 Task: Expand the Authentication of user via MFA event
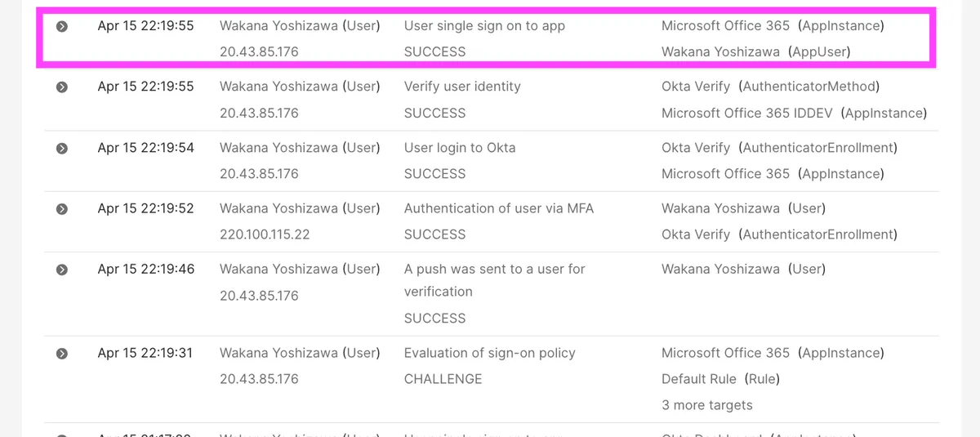click(62, 209)
